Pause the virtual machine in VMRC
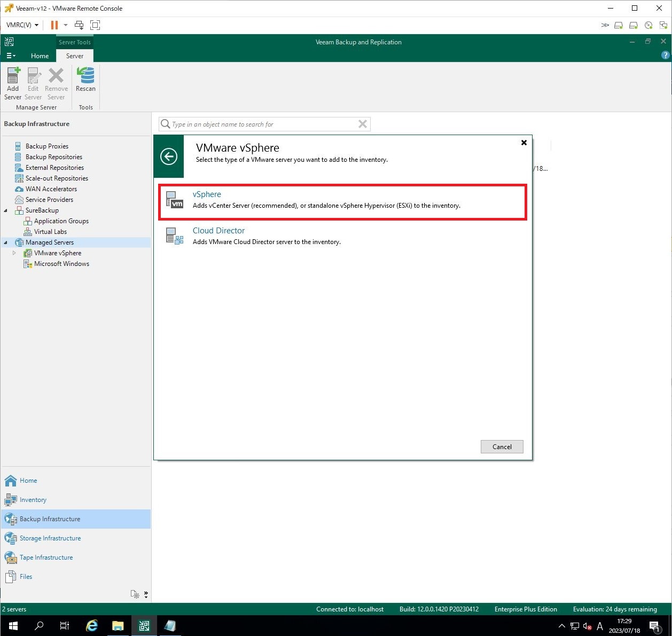 [54, 25]
